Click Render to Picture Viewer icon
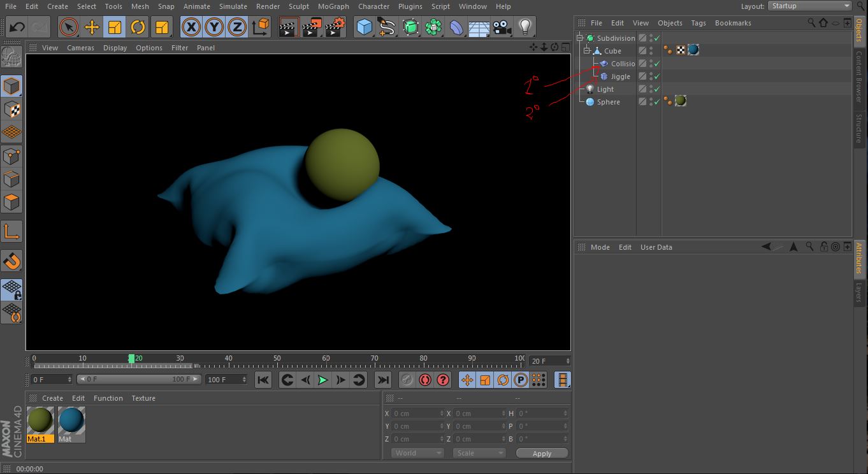The height and width of the screenshot is (474, 868). pos(312,27)
